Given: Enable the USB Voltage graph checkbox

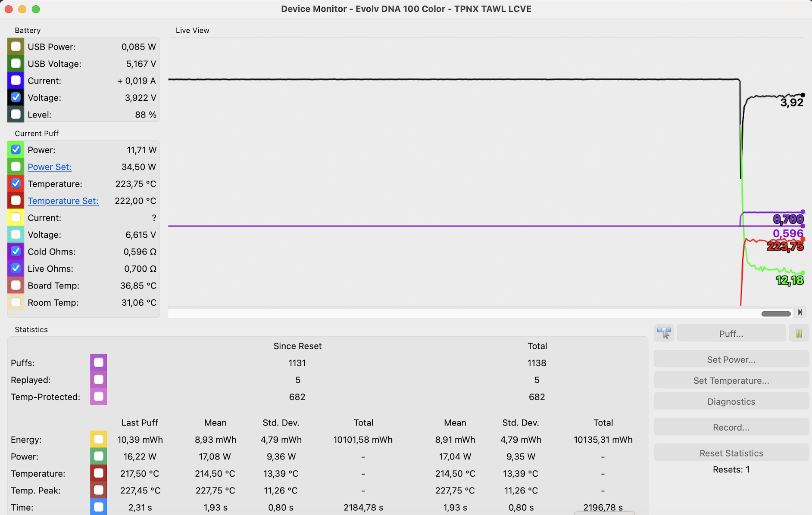Looking at the screenshot, I should coord(16,64).
